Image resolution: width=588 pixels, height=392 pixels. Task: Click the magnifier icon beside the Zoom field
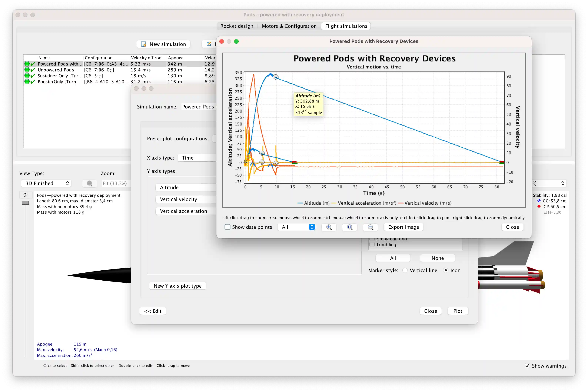coord(89,183)
